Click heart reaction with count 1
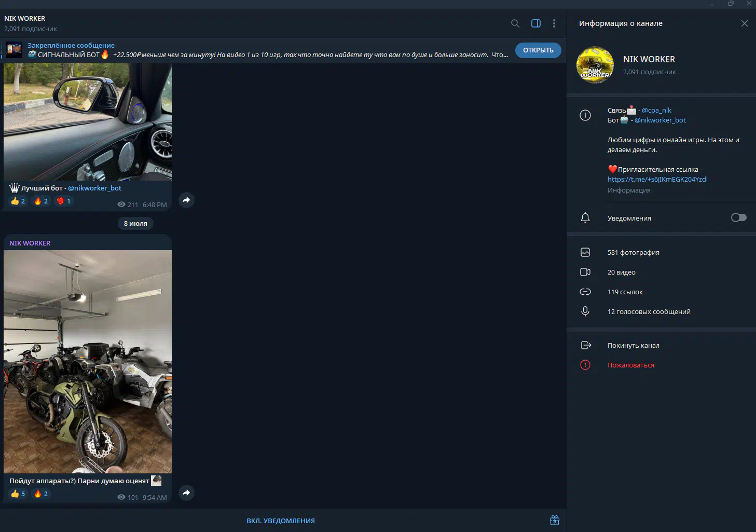The height and width of the screenshot is (532, 756). tap(64, 201)
